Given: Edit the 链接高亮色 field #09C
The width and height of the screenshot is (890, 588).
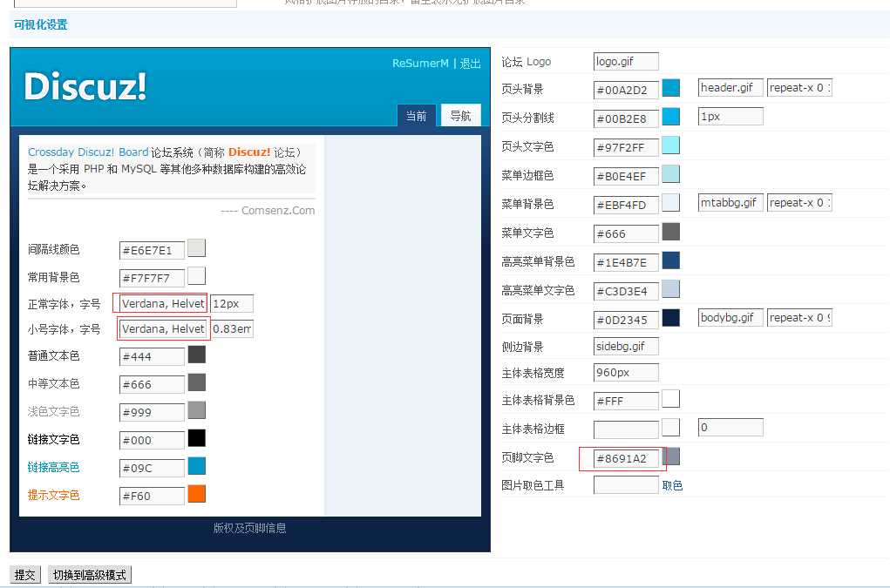Looking at the screenshot, I should tap(152, 468).
